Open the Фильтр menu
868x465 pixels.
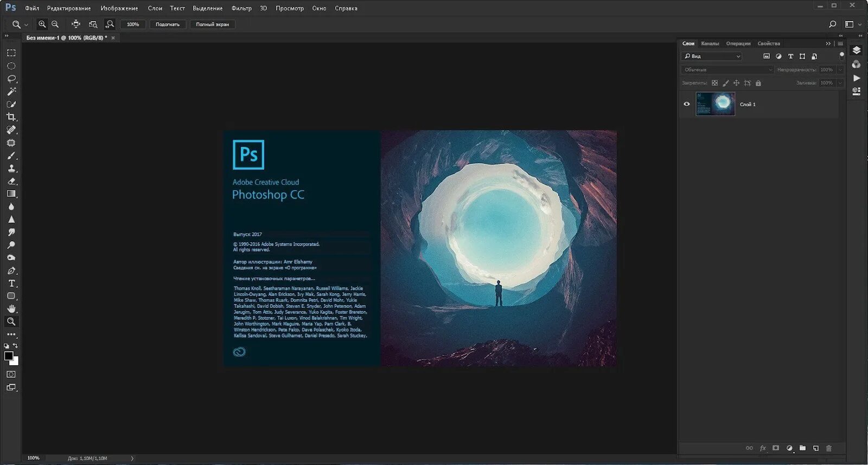pyautogui.click(x=241, y=8)
